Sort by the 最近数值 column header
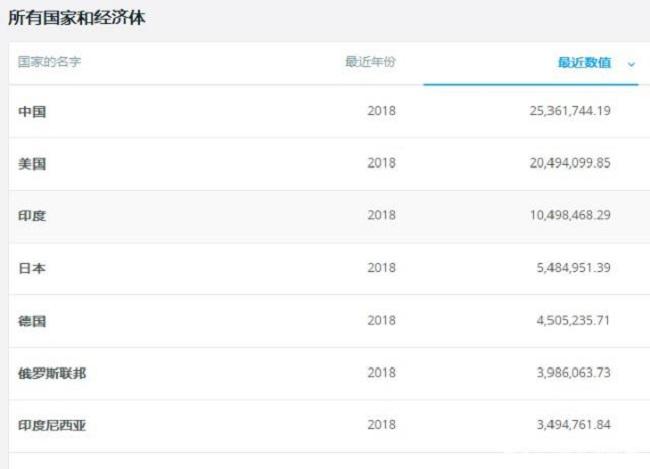 click(x=584, y=63)
